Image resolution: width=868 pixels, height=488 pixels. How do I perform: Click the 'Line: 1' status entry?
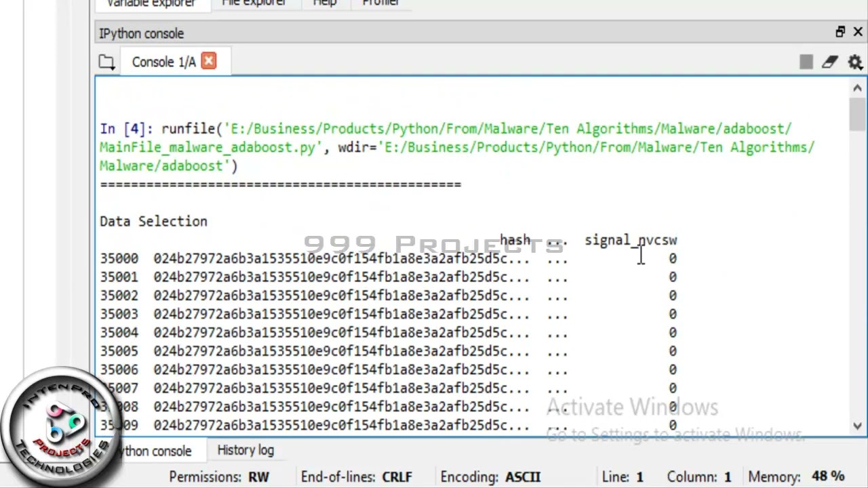click(x=623, y=476)
